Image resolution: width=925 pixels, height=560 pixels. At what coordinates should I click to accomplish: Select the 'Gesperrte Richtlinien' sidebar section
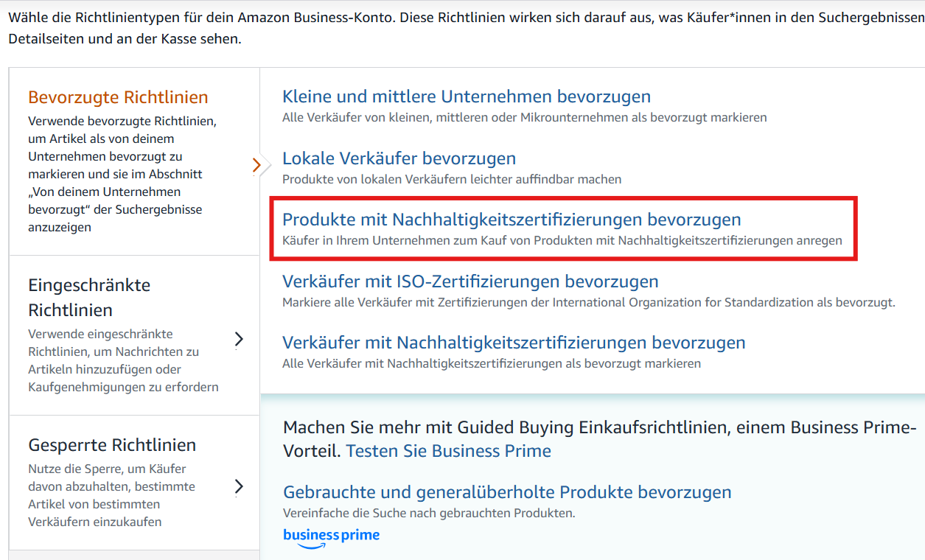click(118, 479)
